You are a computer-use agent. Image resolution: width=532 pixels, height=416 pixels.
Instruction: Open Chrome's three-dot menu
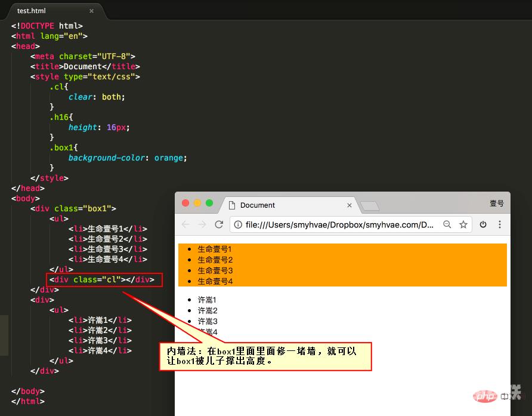pyautogui.click(x=500, y=224)
